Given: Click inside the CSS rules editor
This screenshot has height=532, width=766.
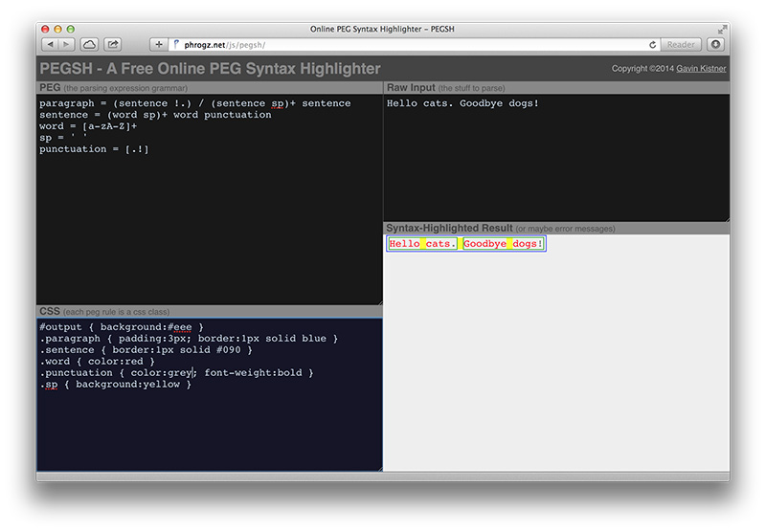Looking at the screenshot, I should tap(209, 394).
